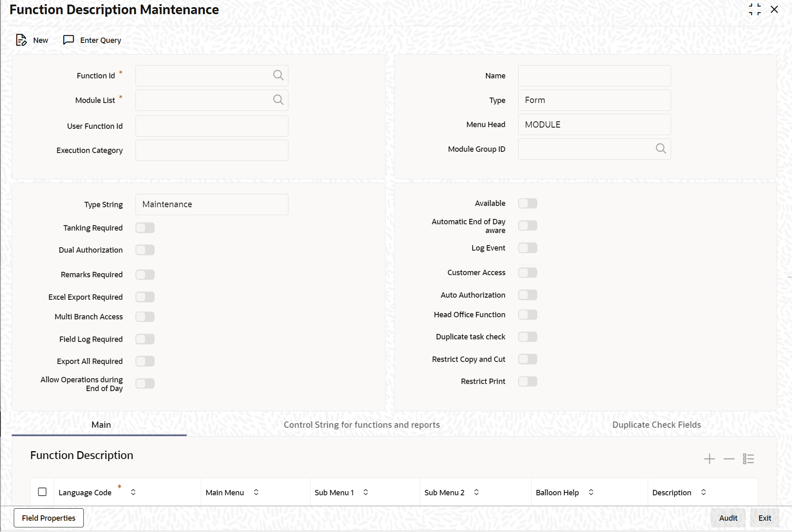Enable the Available switch
Viewport: 792px width, 532px height.
click(x=527, y=203)
